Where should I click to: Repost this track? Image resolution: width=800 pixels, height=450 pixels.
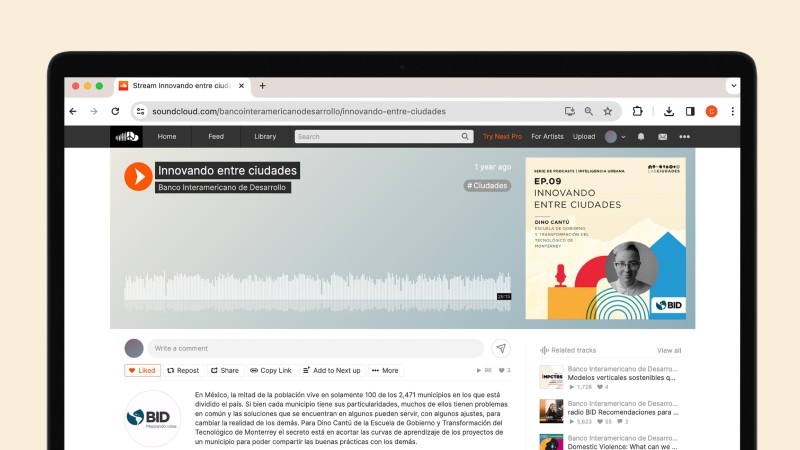tap(183, 370)
